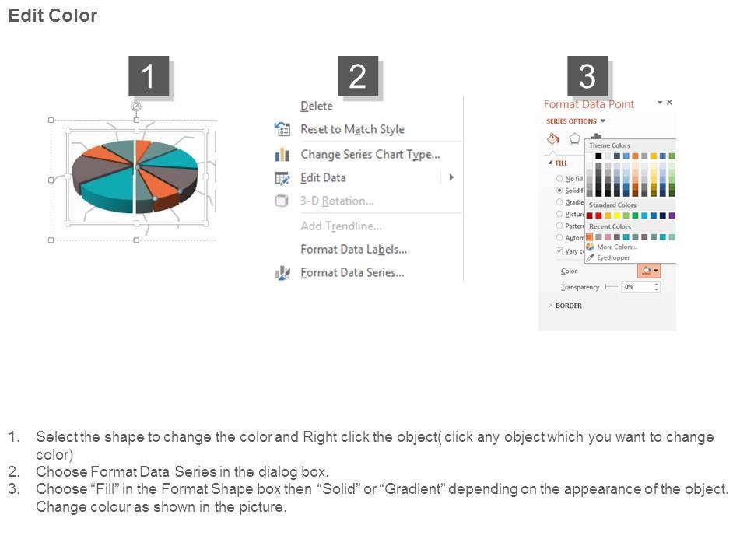Select the Solid fill radio option

click(x=559, y=190)
